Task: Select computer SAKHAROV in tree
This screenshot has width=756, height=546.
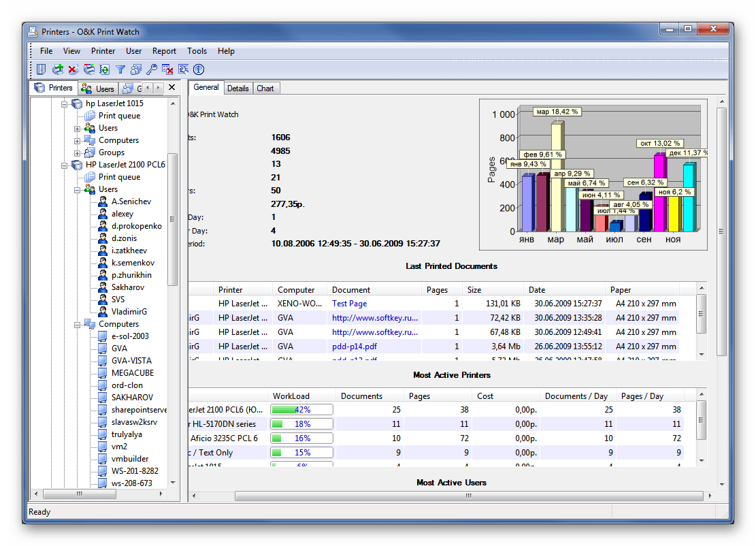Action: (132, 398)
